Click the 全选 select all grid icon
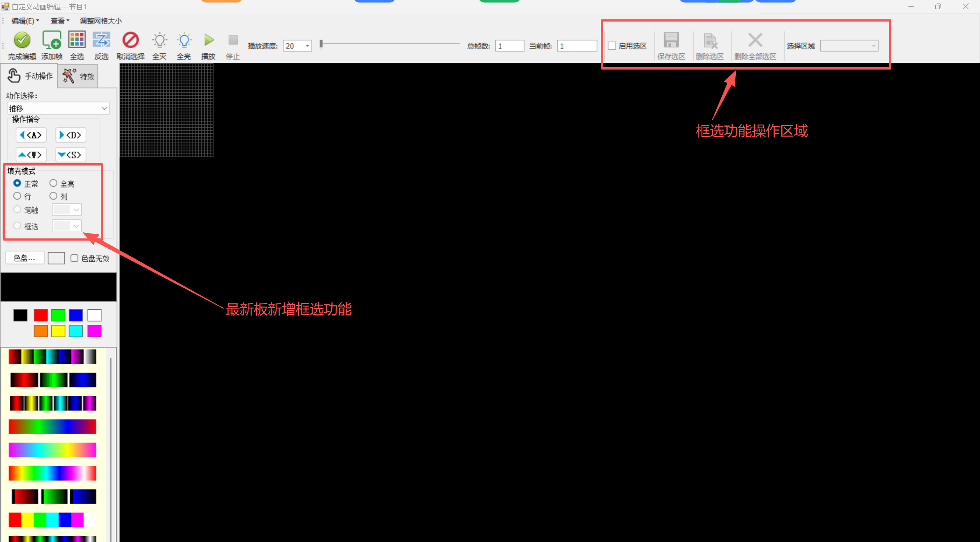 coord(77,40)
